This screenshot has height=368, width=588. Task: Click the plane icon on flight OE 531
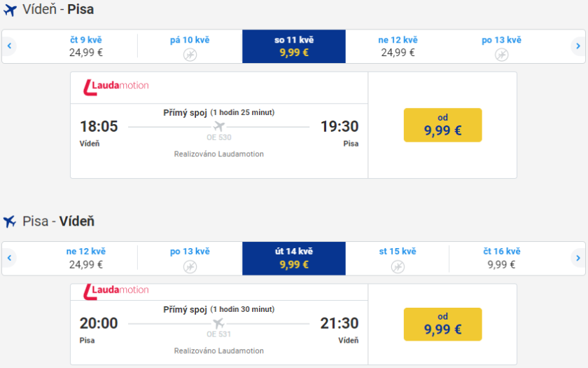click(219, 323)
